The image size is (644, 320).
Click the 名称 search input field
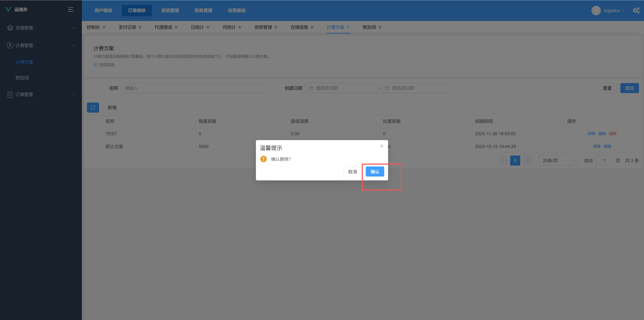point(196,88)
